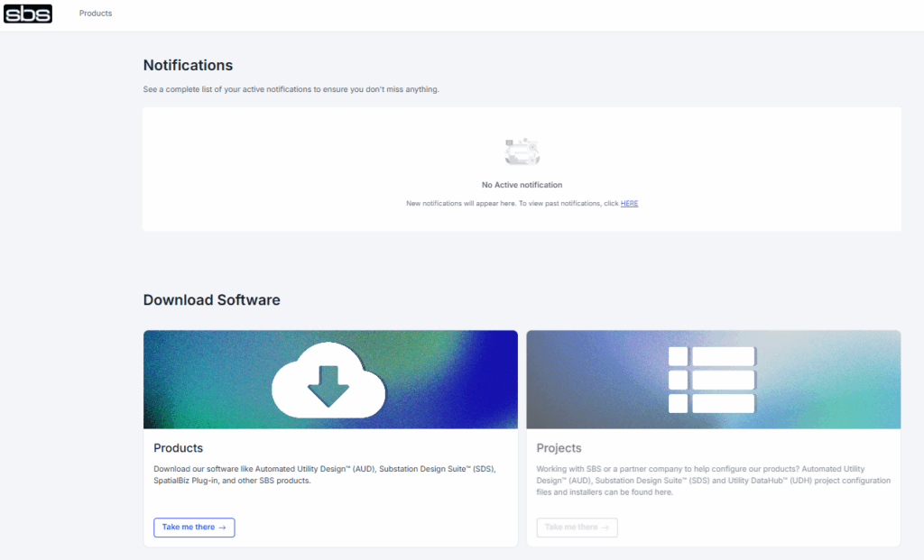Select the Projects card title
The height and width of the screenshot is (560, 924).
coord(559,448)
